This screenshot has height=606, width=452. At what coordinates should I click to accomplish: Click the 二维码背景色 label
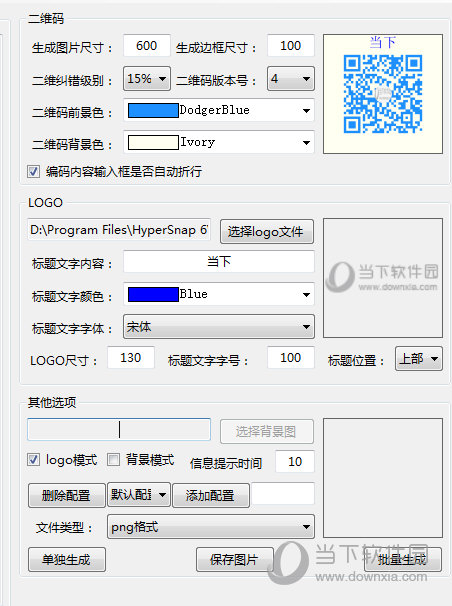pyautogui.click(x=72, y=144)
